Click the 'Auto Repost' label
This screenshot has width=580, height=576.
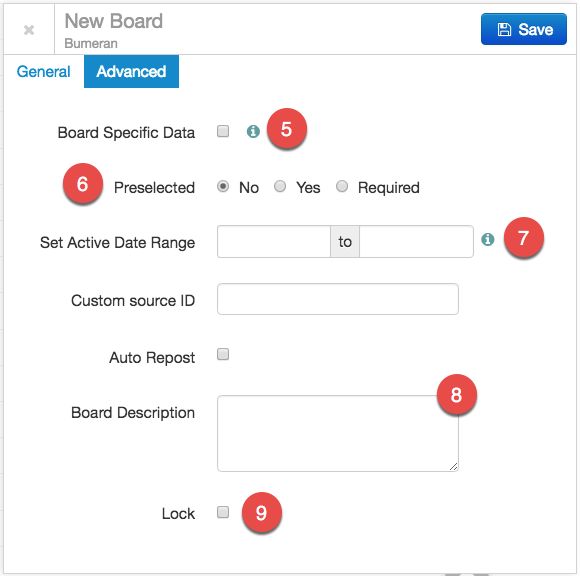coord(152,358)
